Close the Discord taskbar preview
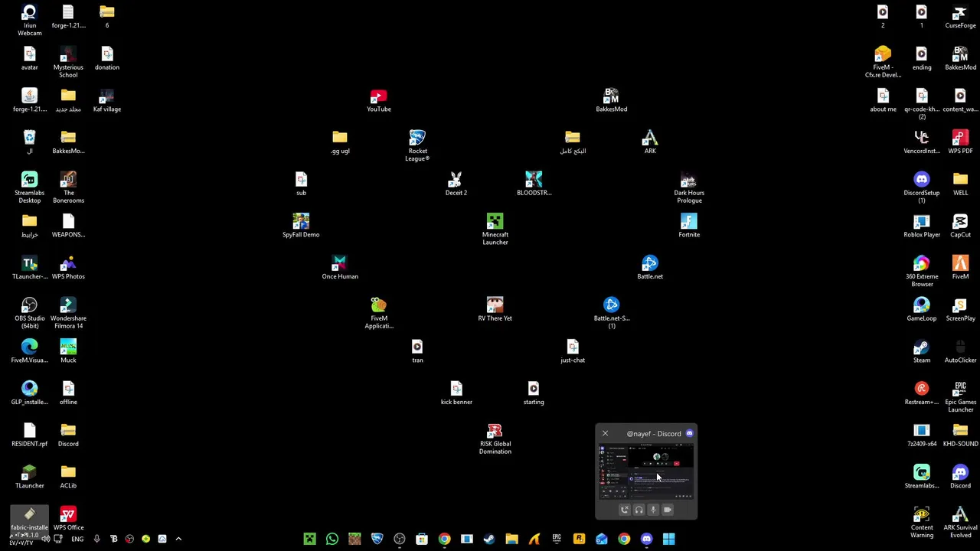Screen dimensions: 980x551 (605, 434)
